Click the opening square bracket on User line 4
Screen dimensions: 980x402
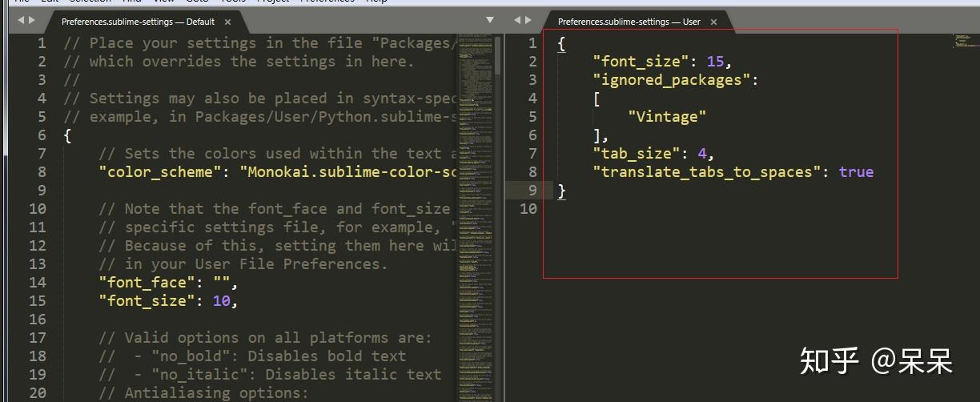[x=597, y=98]
